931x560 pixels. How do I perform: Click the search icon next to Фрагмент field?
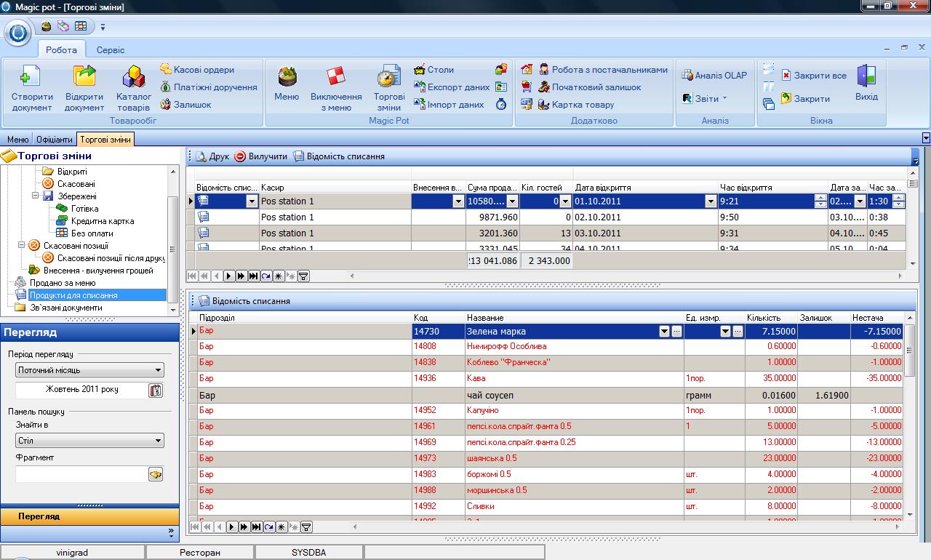click(x=156, y=474)
